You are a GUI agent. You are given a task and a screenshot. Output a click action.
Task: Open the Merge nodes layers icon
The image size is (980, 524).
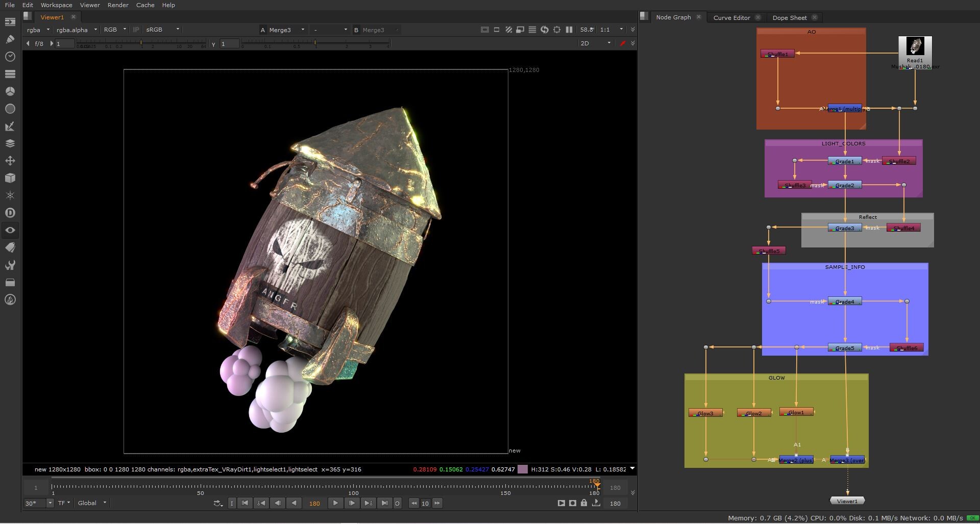[x=10, y=143]
